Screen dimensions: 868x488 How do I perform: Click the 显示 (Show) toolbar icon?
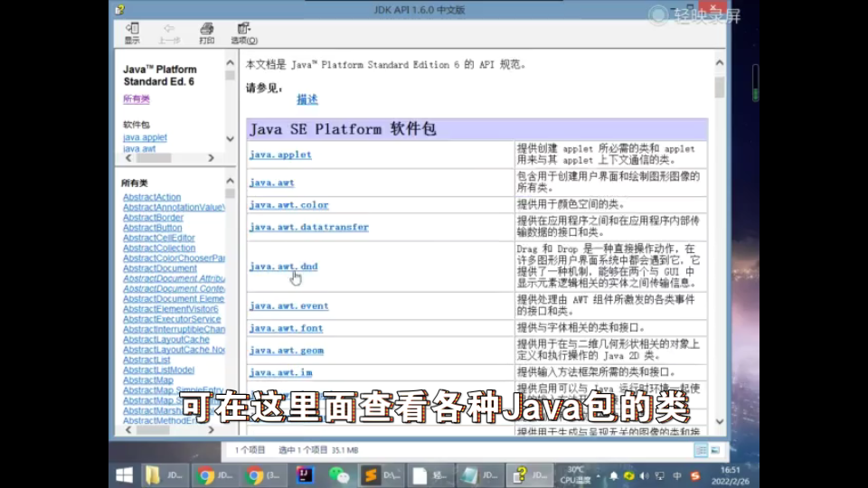[132, 33]
